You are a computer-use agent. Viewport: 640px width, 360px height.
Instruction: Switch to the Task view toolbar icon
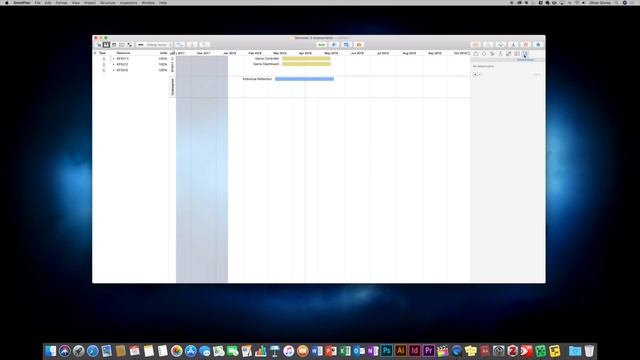click(x=99, y=44)
